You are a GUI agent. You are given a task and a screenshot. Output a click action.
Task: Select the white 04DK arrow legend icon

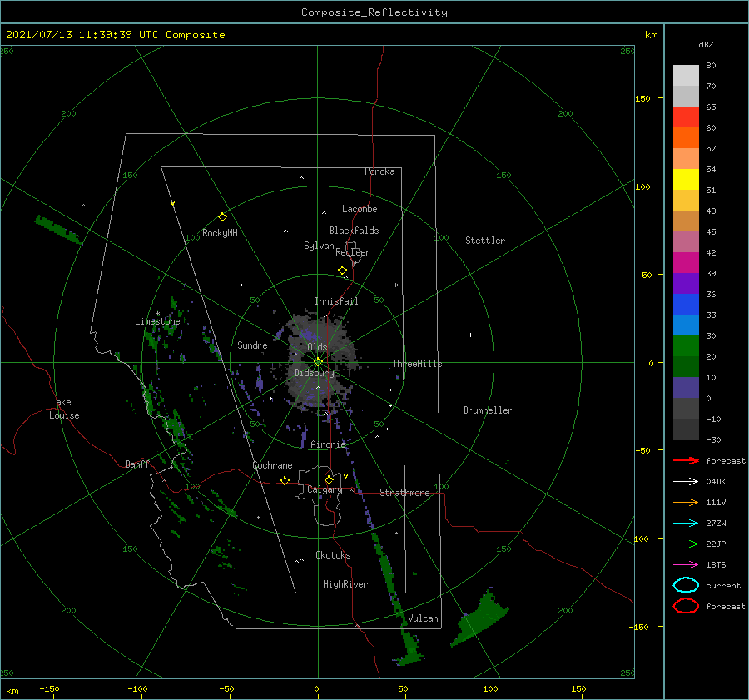tap(686, 481)
